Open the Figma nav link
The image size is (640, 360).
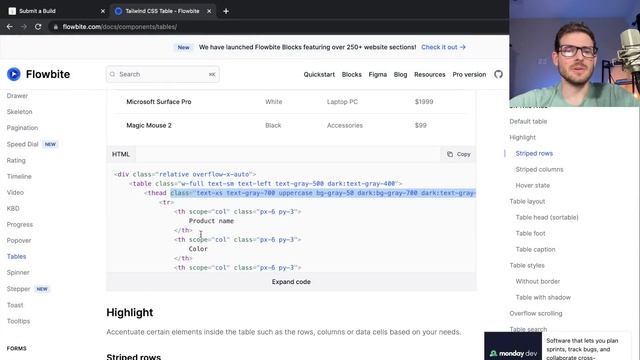coord(378,75)
